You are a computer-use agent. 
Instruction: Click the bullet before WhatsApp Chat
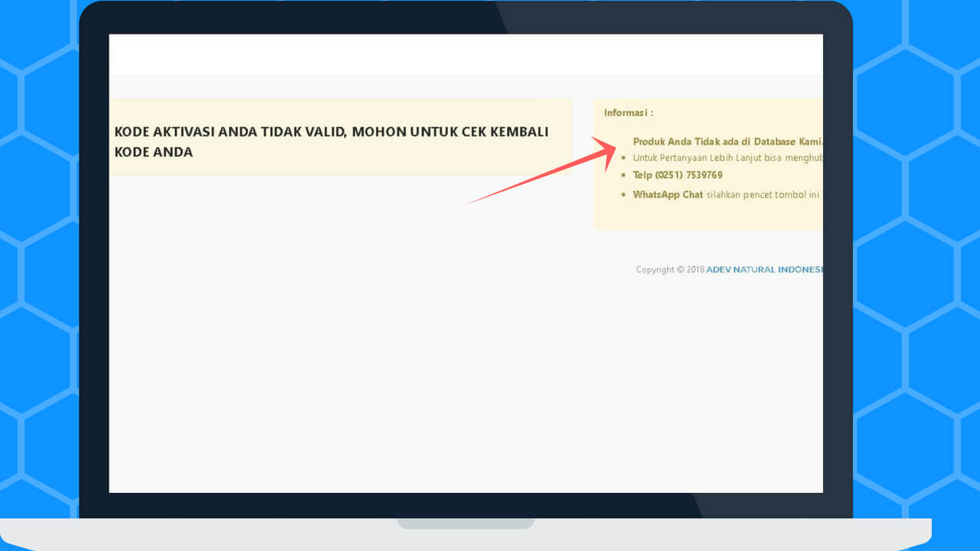coord(624,195)
